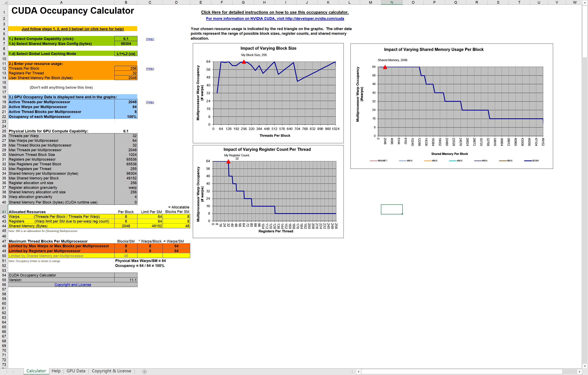
Task: Select Maximum Thread Block Size value 1024
Action: point(126,155)
